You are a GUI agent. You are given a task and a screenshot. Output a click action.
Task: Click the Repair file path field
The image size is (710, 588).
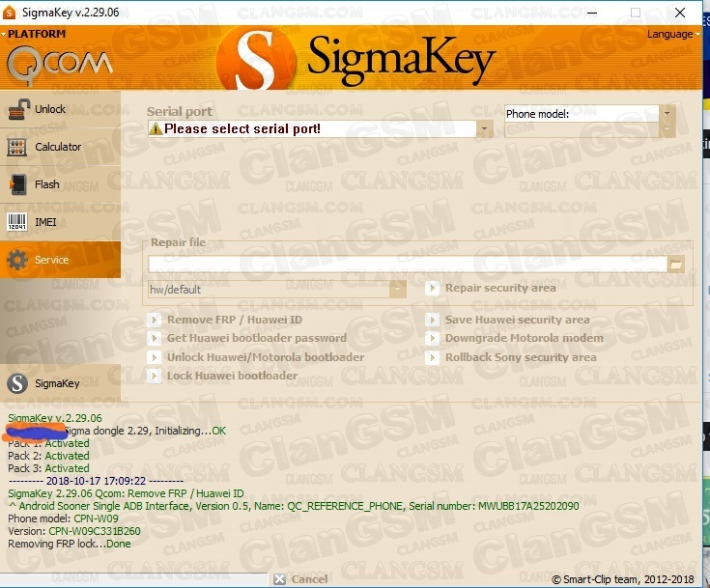(x=408, y=264)
